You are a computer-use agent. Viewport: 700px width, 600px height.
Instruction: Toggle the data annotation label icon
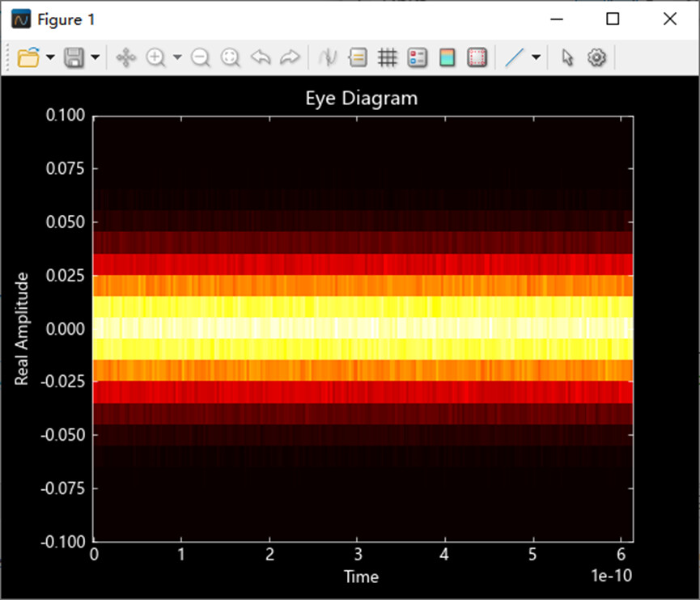[x=358, y=57]
